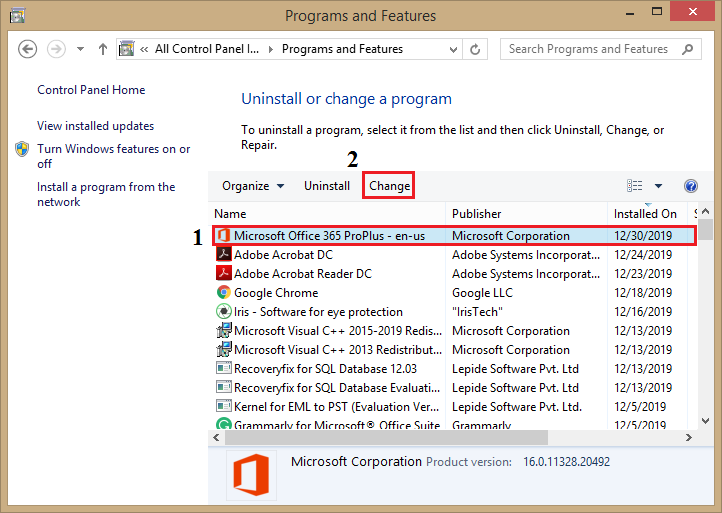Click the horizontal scrollbar right arrow
This screenshot has height=513, width=722.
point(689,437)
